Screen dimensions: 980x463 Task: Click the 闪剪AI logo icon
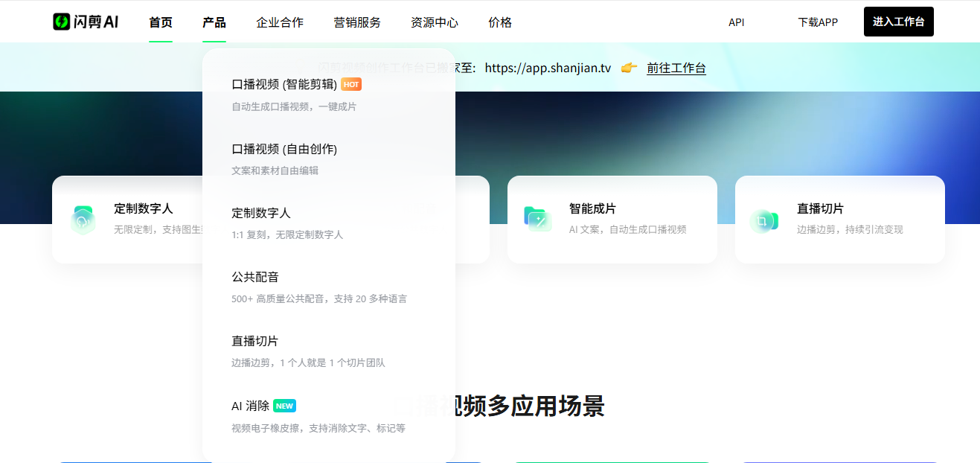tap(61, 22)
